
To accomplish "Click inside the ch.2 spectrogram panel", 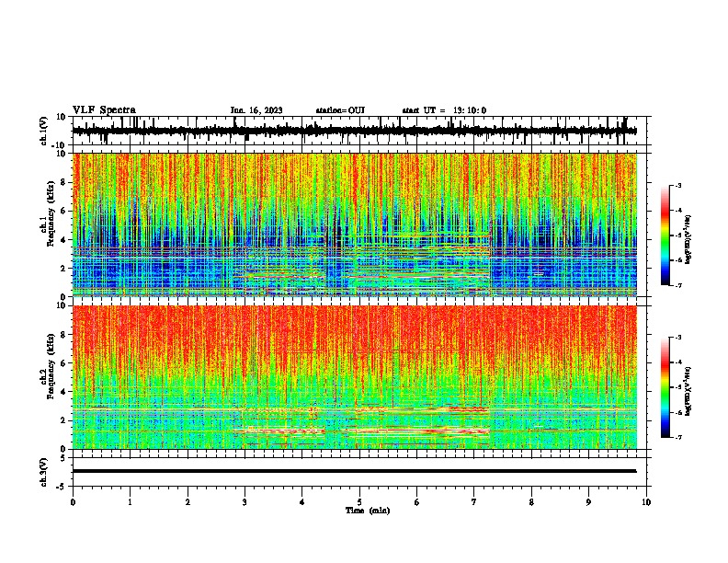I will coord(354,377).
